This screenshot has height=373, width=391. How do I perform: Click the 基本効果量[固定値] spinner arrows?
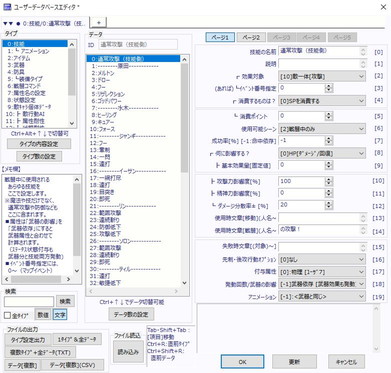click(x=329, y=165)
